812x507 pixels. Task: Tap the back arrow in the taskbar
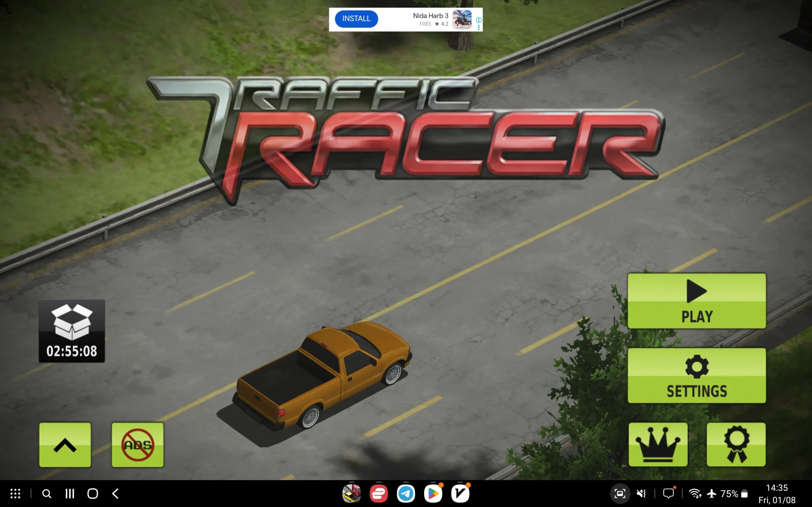coord(115,494)
